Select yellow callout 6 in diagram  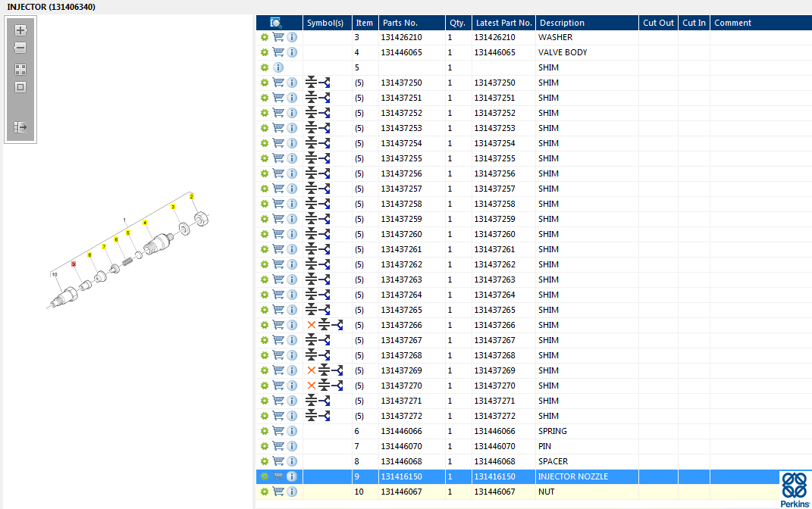click(116, 239)
